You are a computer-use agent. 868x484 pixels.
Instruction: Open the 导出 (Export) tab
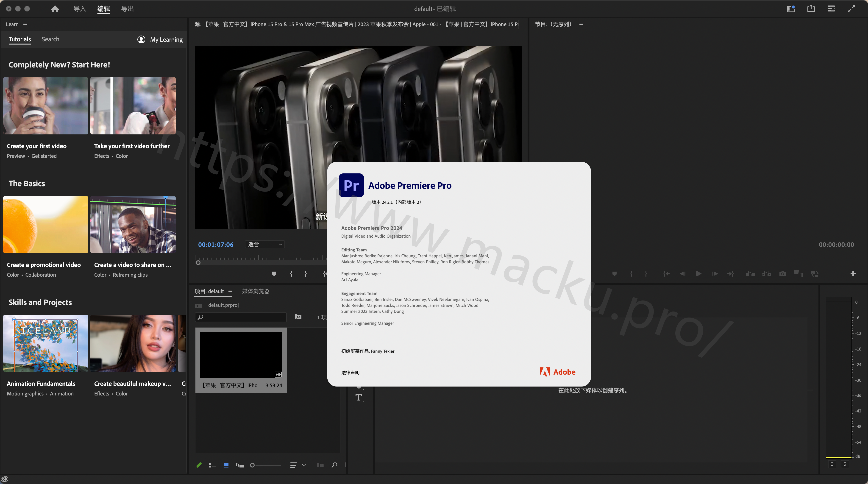127,9
